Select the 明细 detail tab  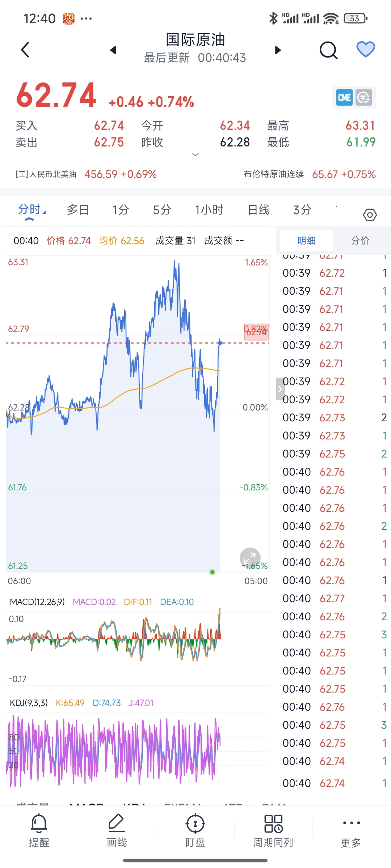pyautogui.click(x=306, y=241)
